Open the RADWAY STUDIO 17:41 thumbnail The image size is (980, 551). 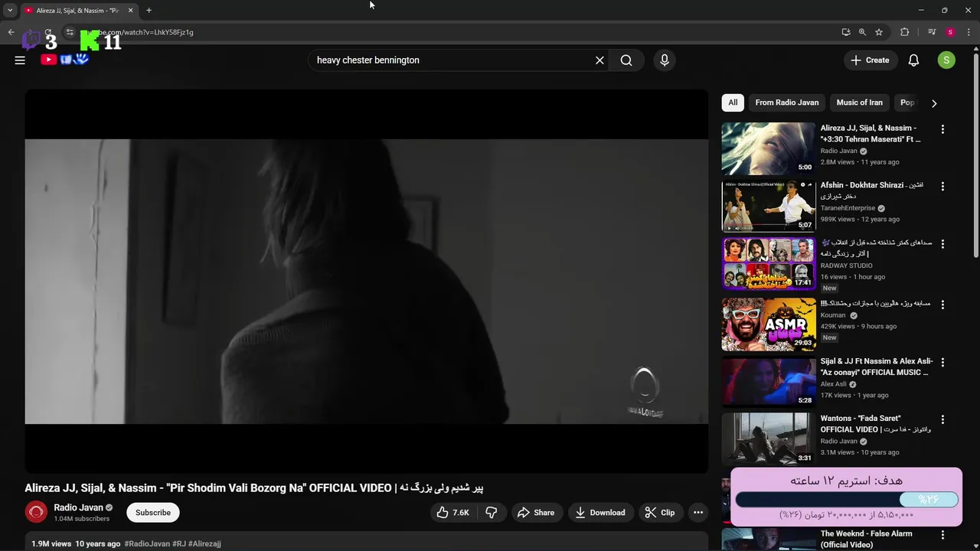point(769,264)
